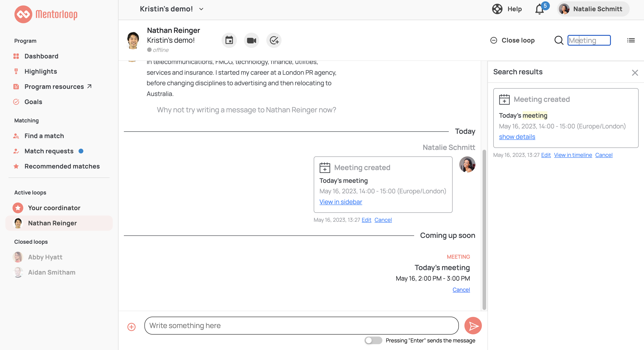Screen dimensions: 644x350
Task: Open Natalie Schmitt profile menu
Action: [593, 9]
